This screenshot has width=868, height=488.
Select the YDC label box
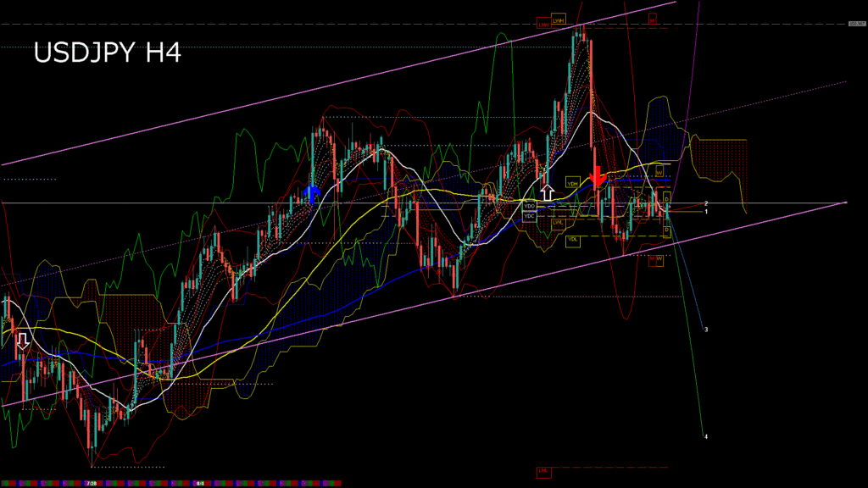[x=530, y=216]
